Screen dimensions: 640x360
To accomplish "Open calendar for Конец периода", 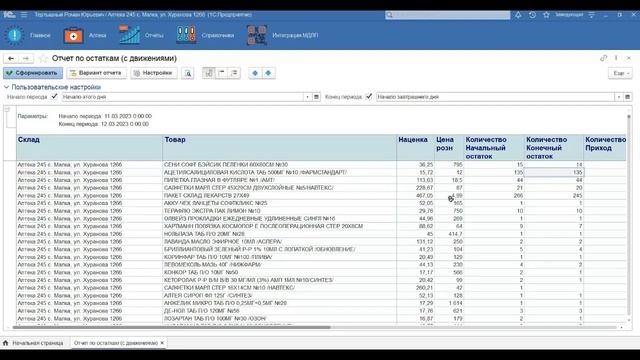I will tap(627, 97).
